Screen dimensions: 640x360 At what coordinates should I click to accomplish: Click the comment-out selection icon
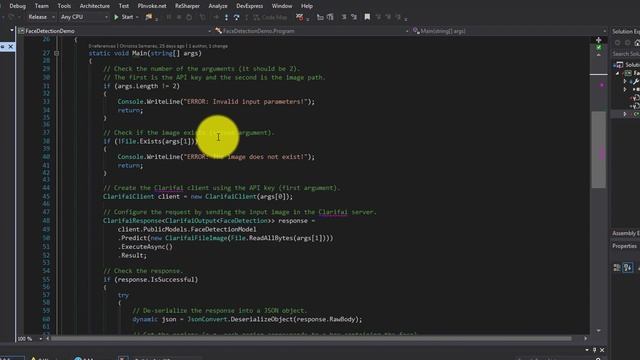(x=344, y=17)
